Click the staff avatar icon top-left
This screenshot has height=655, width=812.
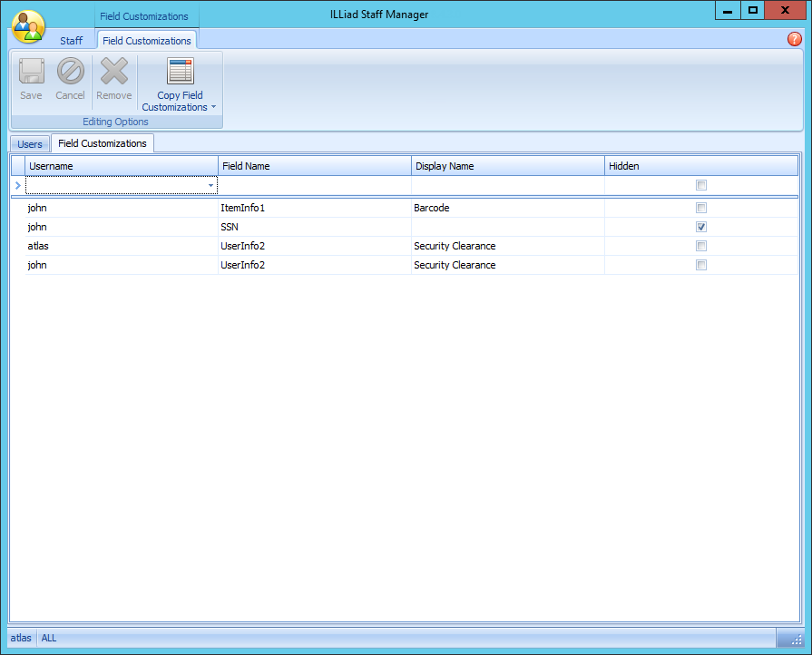[28, 26]
